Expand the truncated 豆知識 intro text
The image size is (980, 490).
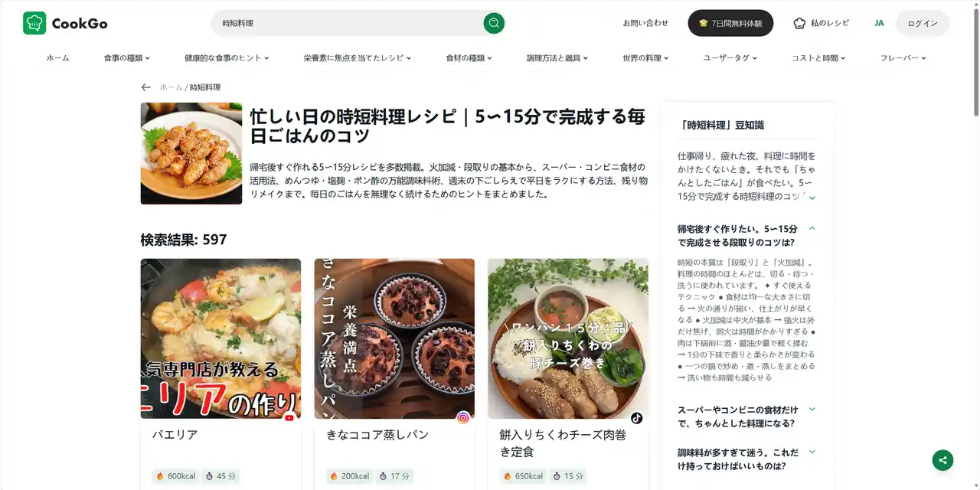tap(812, 198)
